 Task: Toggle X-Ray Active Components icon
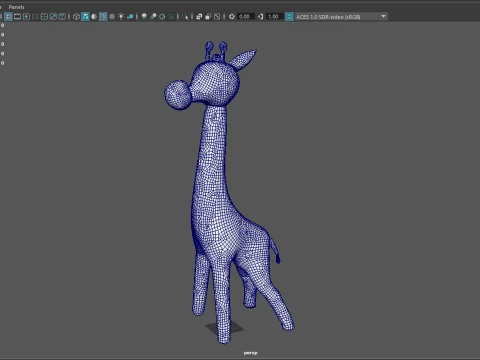[208, 16]
